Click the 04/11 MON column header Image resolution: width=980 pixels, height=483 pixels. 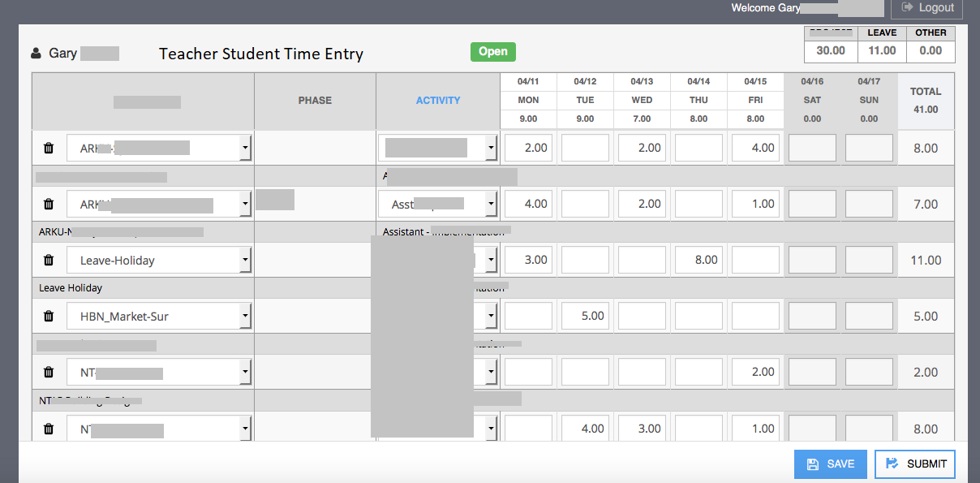528,101
